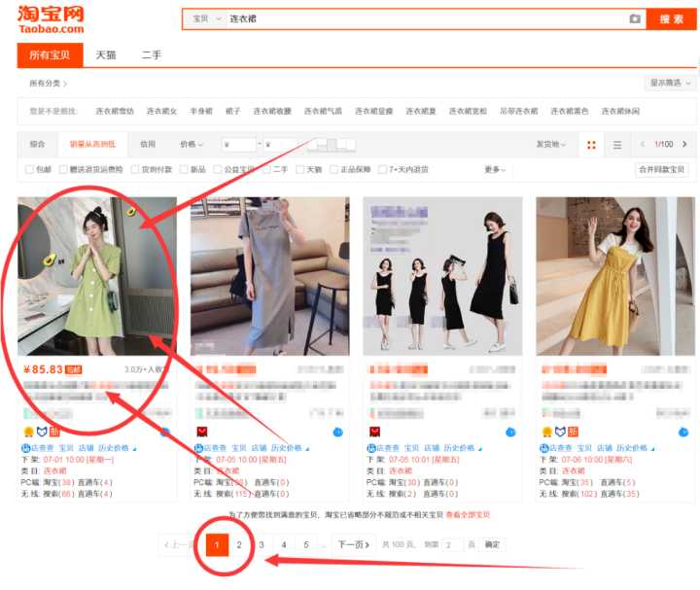Check the 7+天内退货 checkbox

click(382, 169)
